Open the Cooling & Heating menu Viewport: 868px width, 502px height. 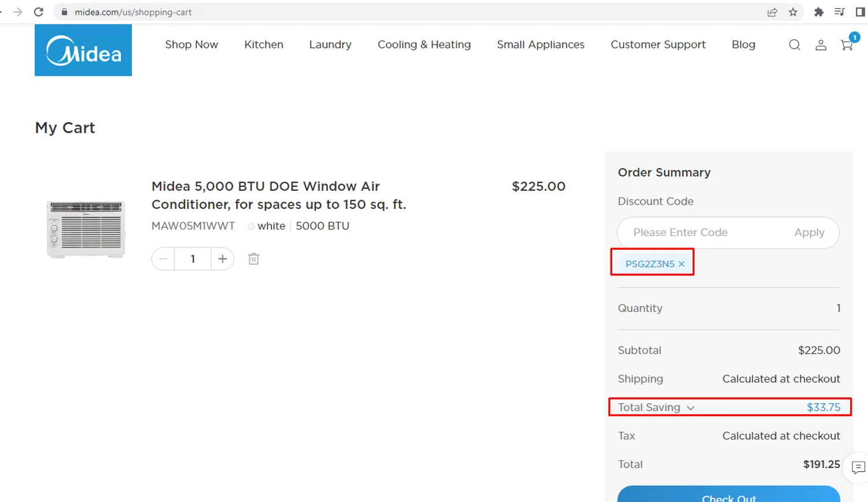point(424,45)
